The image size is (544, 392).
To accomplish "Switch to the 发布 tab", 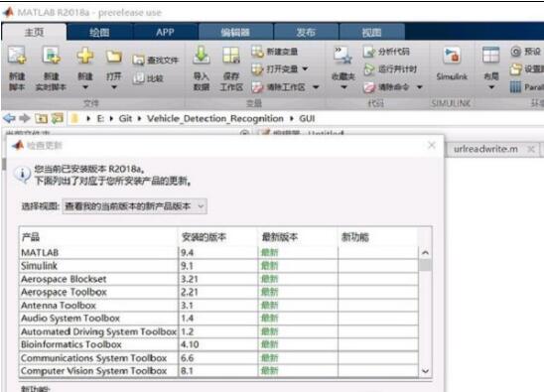I will (306, 33).
